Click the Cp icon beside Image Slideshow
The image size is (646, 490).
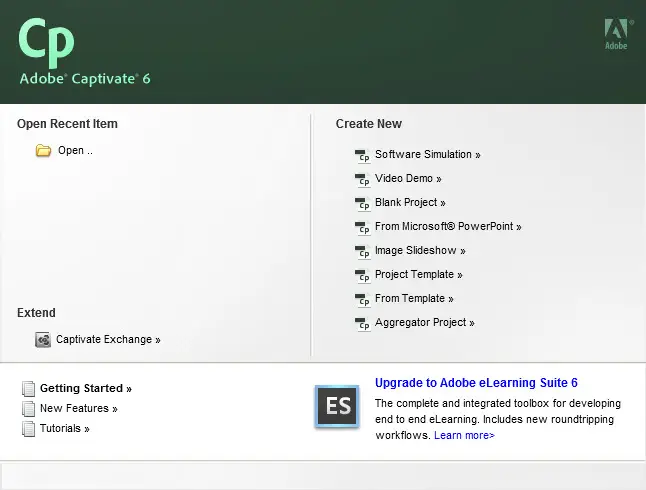pos(363,252)
